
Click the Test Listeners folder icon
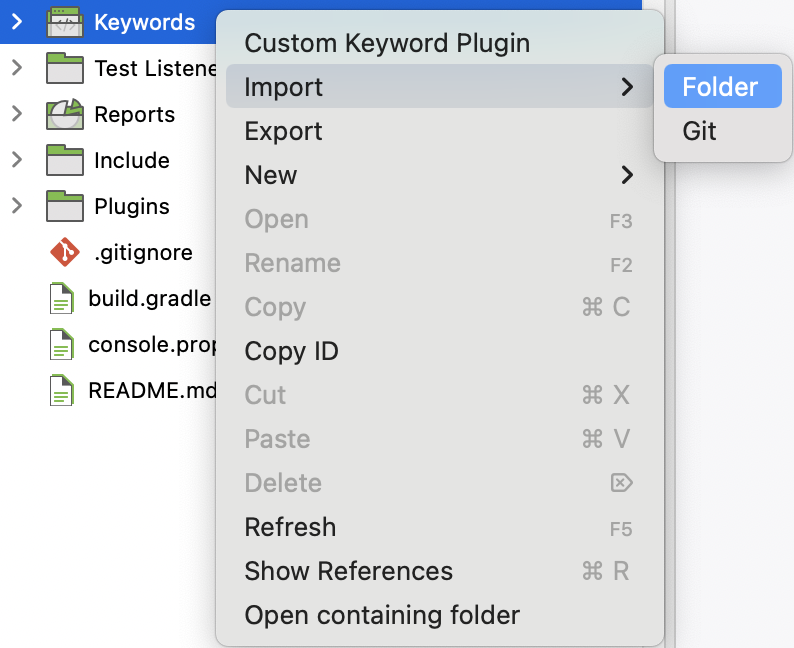(x=64, y=68)
